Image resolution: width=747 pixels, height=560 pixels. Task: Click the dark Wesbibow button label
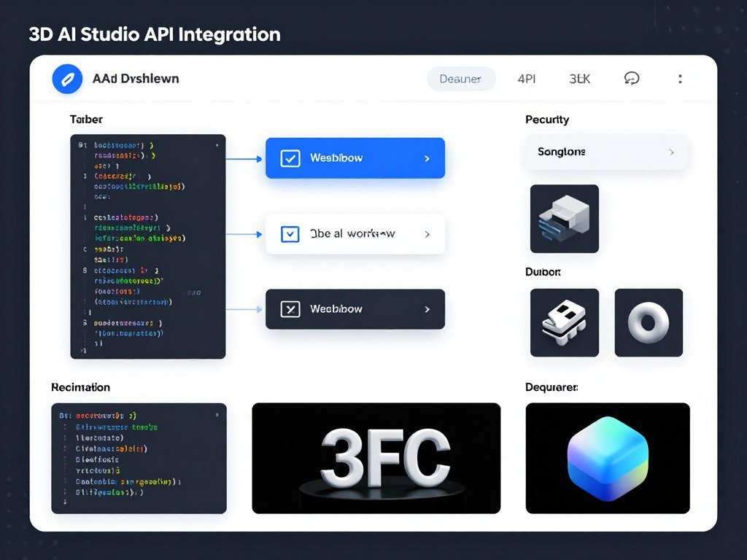pos(336,309)
